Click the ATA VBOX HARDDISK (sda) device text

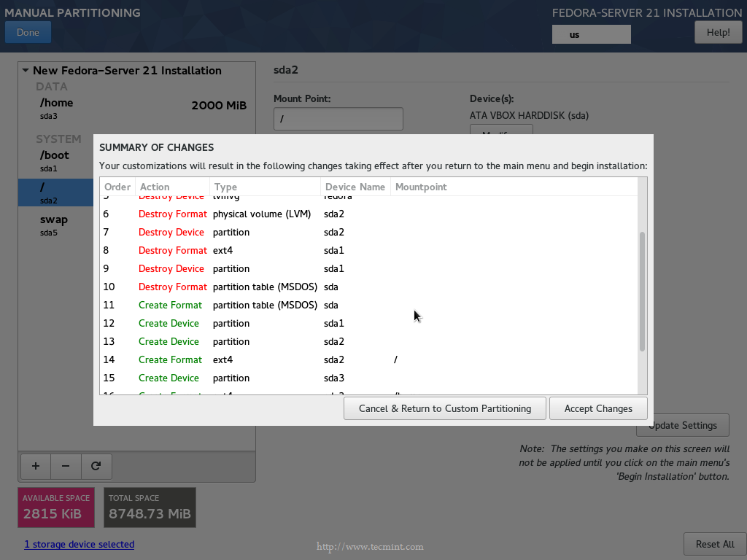pos(529,115)
